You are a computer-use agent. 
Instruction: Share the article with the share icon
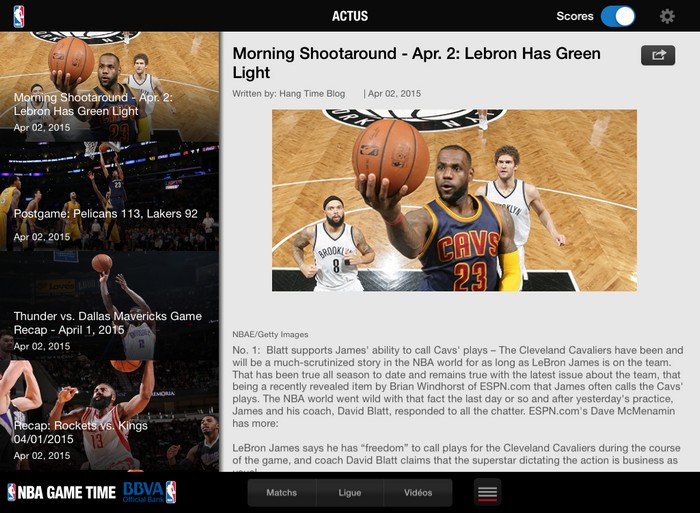point(658,55)
